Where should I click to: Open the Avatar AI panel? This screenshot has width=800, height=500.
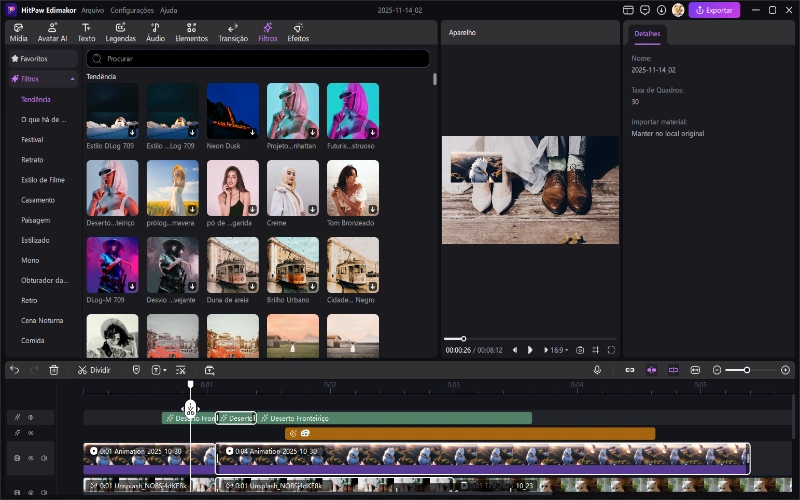[x=50, y=32]
